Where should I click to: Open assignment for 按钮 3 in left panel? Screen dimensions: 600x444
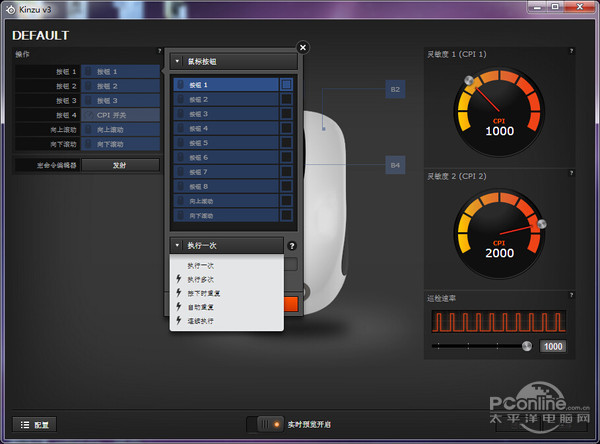tap(120, 101)
